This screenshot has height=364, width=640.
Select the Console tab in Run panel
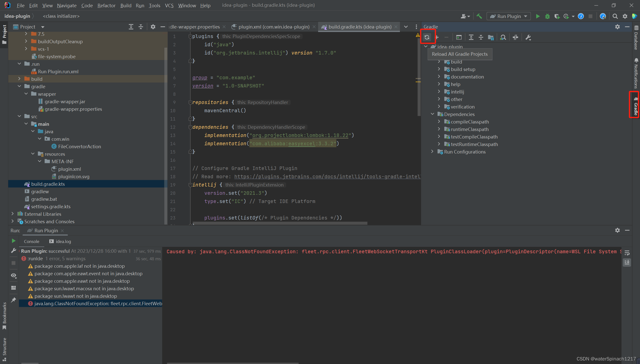tap(32, 241)
